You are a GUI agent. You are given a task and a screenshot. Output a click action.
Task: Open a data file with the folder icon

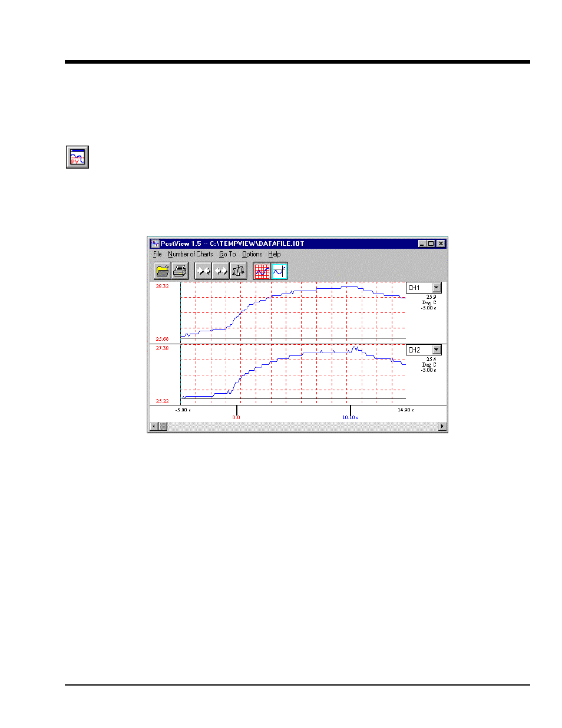[163, 271]
